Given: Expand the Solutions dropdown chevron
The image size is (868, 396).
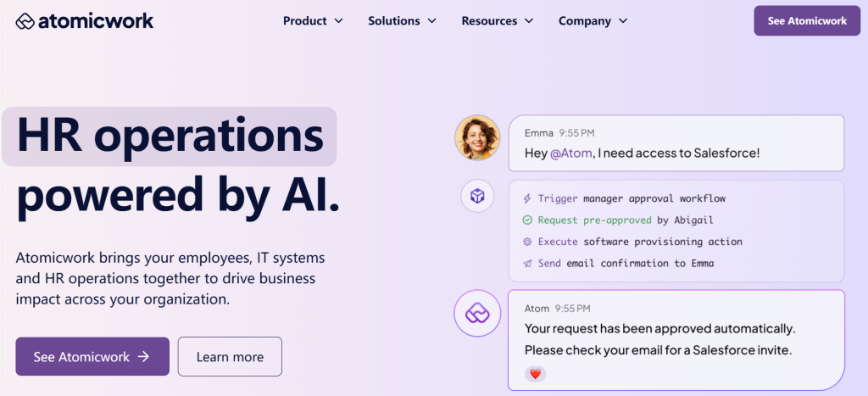Looking at the screenshot, I should click(x=431, y=20).
